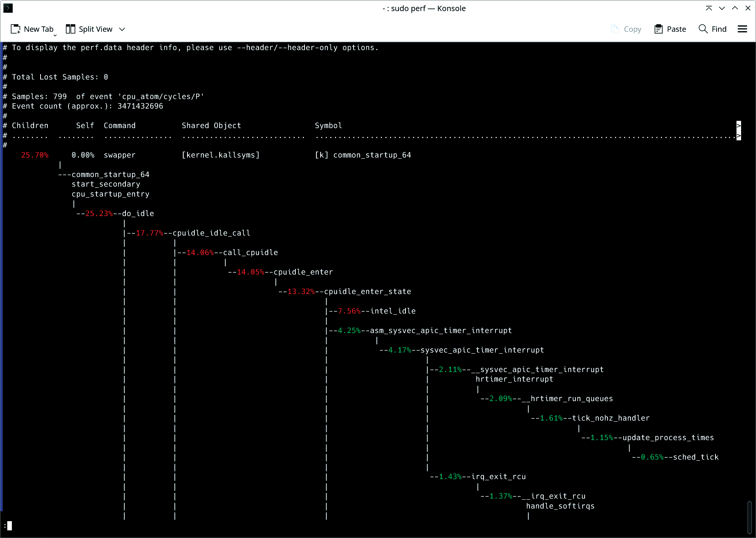Expand the Split View dropdown arrow
The height and width of the screenshot is (538, 756).
point(122,29)
